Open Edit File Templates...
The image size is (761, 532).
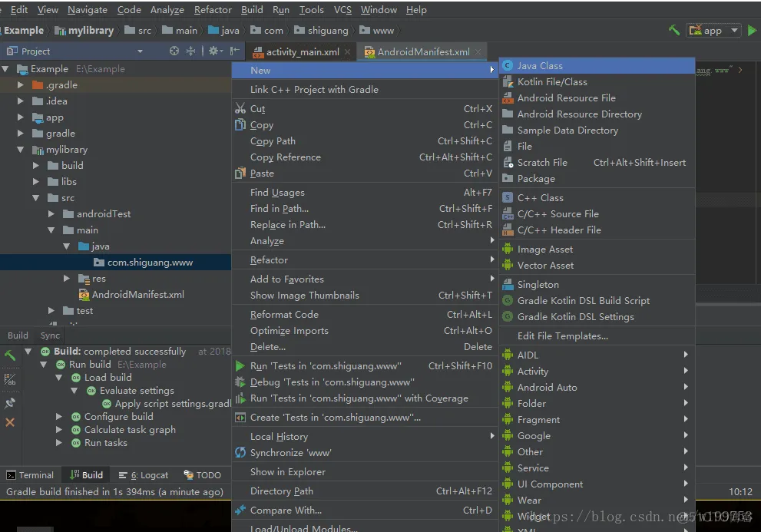click(597, 336)
